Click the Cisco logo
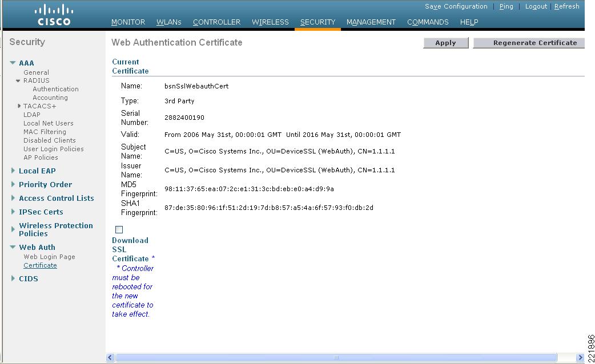The image size is (595, 364). [54, 15]
